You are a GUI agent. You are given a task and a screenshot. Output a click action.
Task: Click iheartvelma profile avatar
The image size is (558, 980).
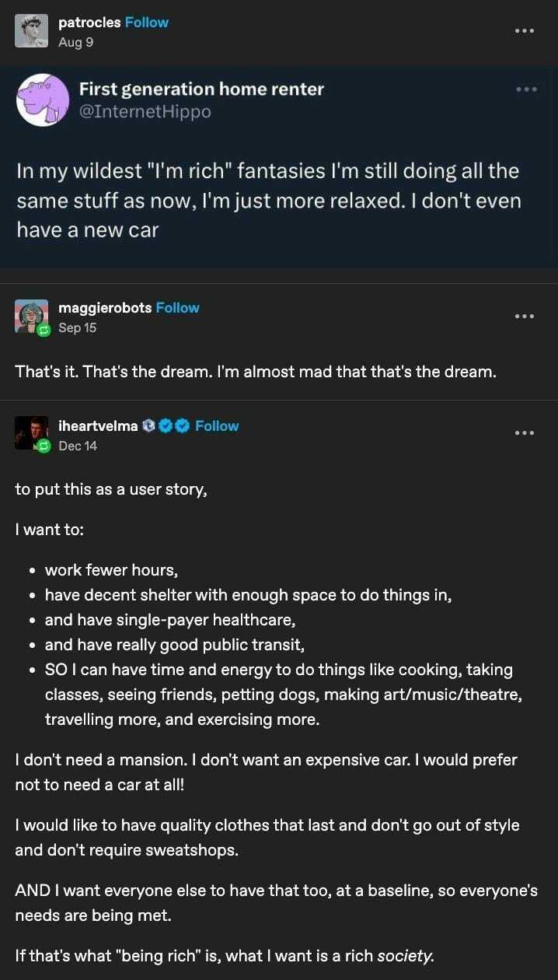[x=30, y=432]
